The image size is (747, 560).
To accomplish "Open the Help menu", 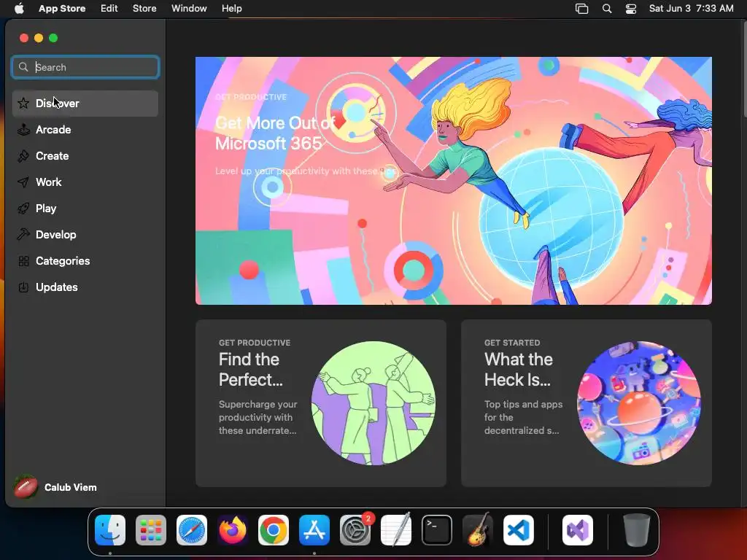I will pos(231,9).
